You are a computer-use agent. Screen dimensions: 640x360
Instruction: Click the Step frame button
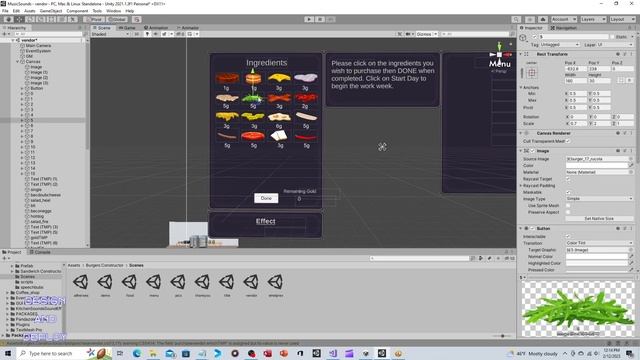(x=331, y=19)
